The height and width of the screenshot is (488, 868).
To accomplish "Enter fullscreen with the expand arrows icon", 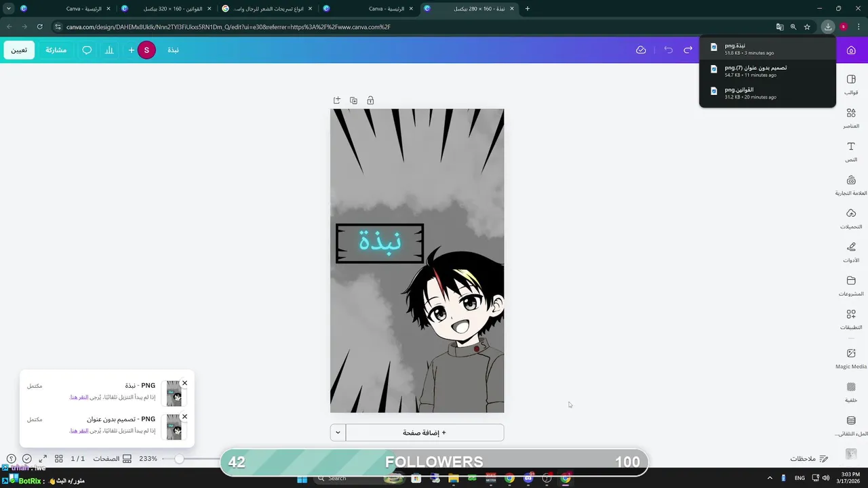I will [x=43, y=459].
